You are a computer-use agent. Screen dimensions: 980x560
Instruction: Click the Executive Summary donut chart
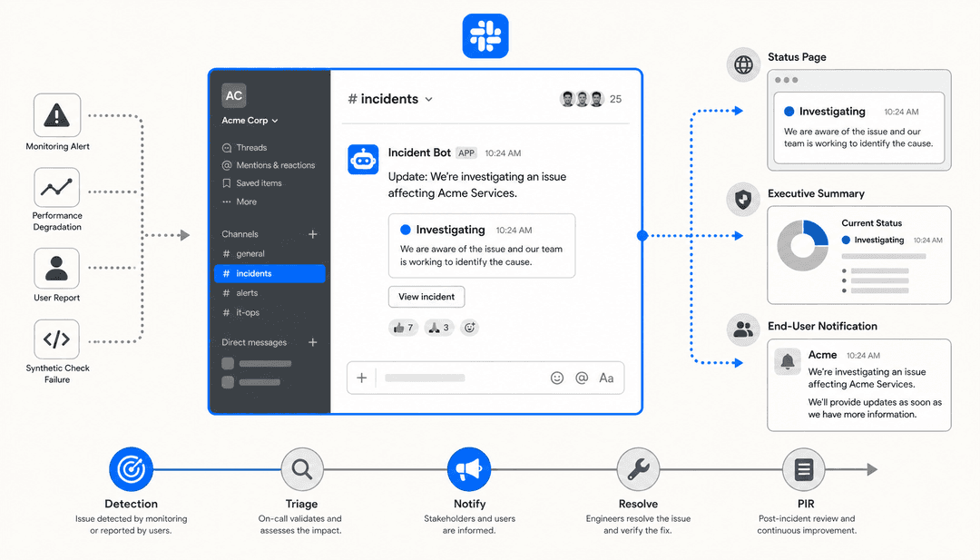point(802,246)
